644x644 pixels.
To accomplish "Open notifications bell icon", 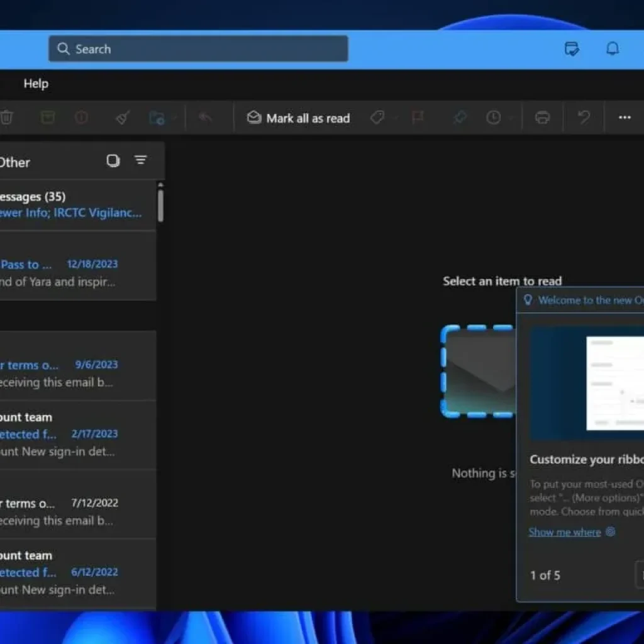I will [x=612, y=49].
